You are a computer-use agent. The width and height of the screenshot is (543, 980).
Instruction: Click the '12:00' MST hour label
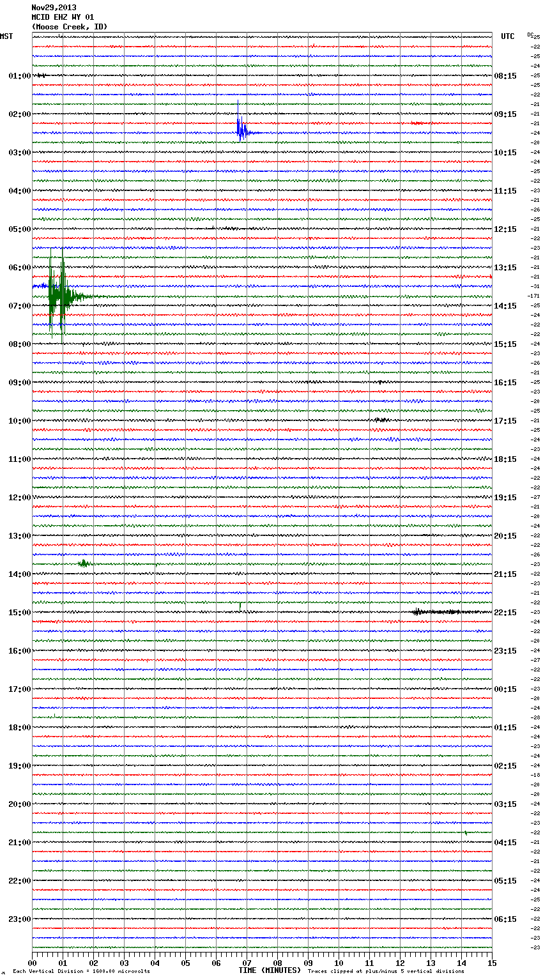pos(20,498)
